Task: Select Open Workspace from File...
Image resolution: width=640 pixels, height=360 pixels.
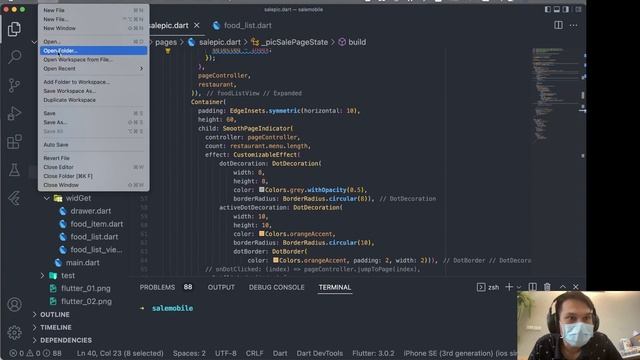Action: tap(93, 60)
